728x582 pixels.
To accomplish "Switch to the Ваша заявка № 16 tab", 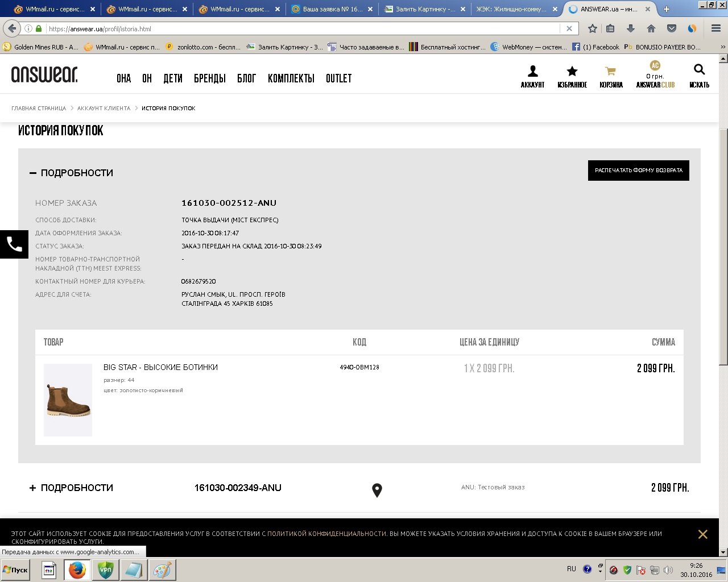I will point(333,9).
